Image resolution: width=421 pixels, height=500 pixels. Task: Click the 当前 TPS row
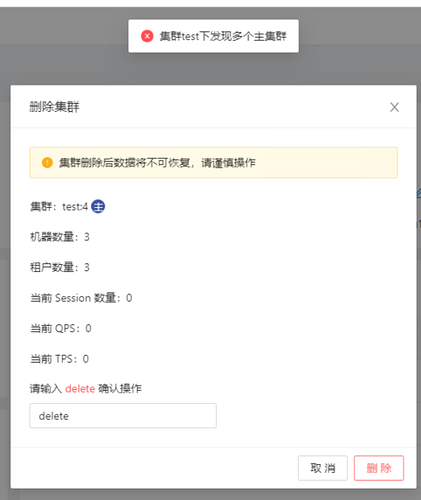59,359
